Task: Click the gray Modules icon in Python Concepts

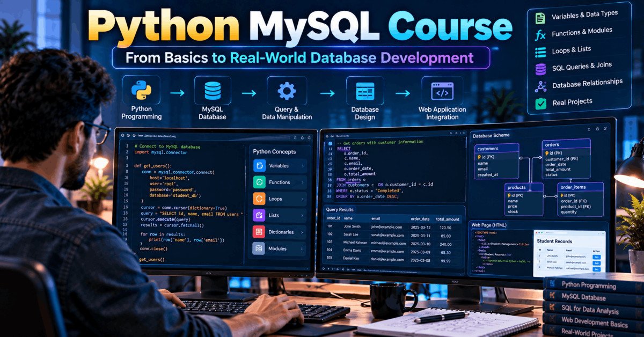Action: [259, 249]
